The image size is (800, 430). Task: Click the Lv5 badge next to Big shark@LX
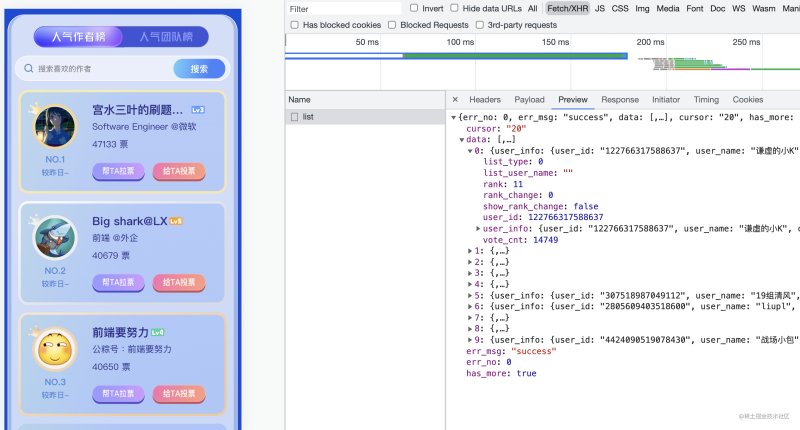pos(176,221)
